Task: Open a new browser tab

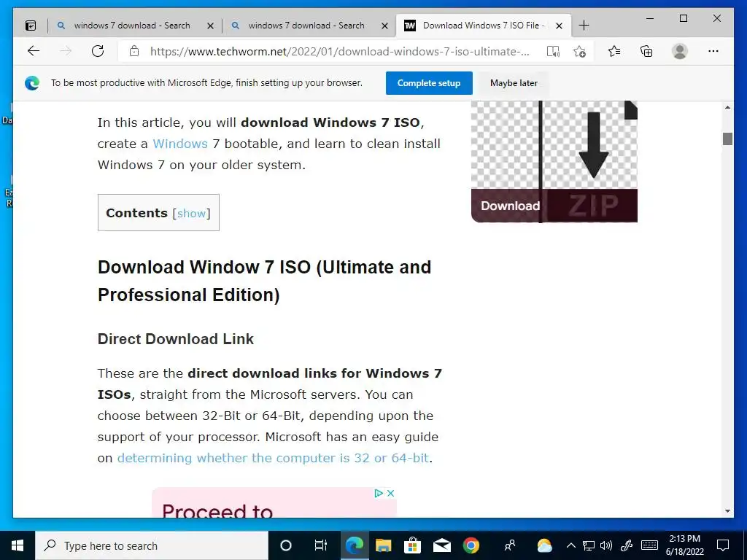Action: 584,26
